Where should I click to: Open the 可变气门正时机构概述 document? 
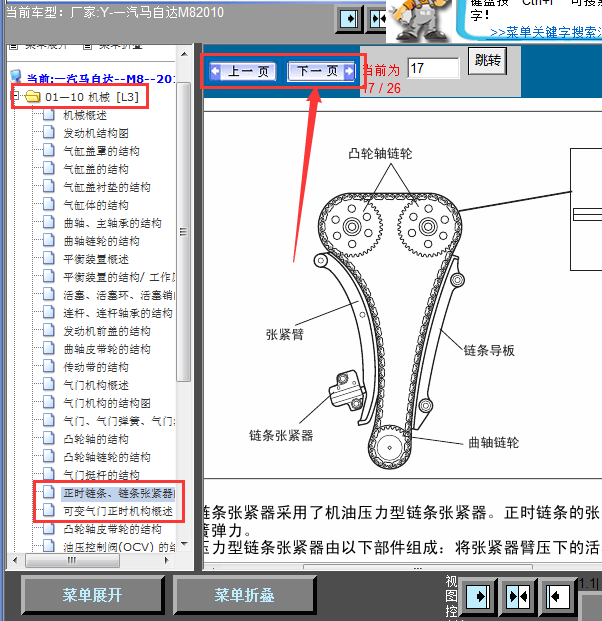118,511
